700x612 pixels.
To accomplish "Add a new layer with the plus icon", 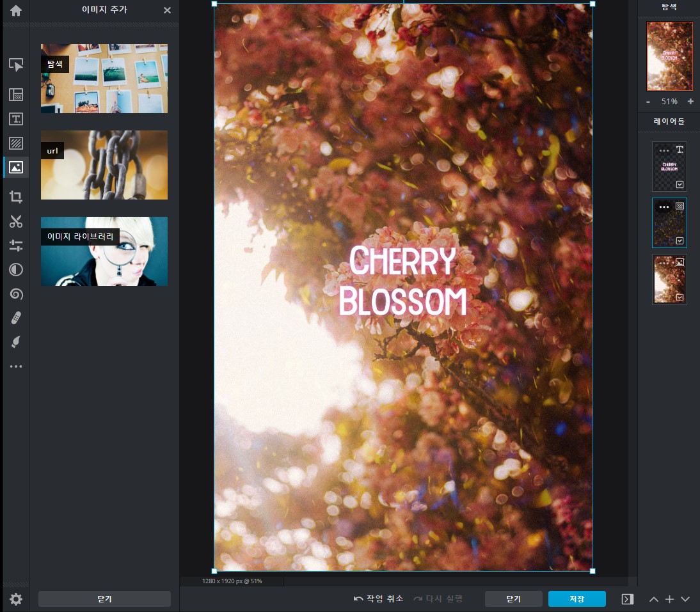I will click(x=669, y=599).
